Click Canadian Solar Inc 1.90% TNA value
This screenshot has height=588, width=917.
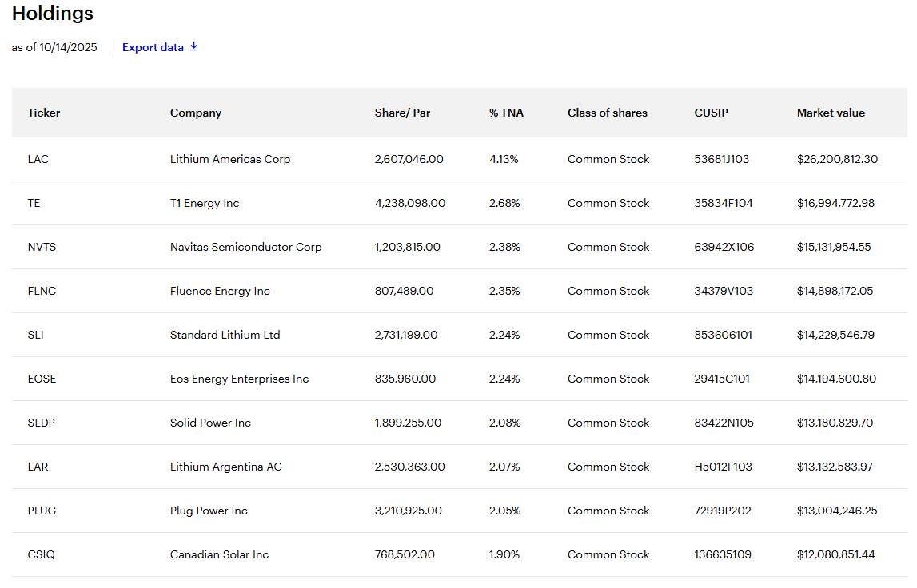click(x=504, y=554)
